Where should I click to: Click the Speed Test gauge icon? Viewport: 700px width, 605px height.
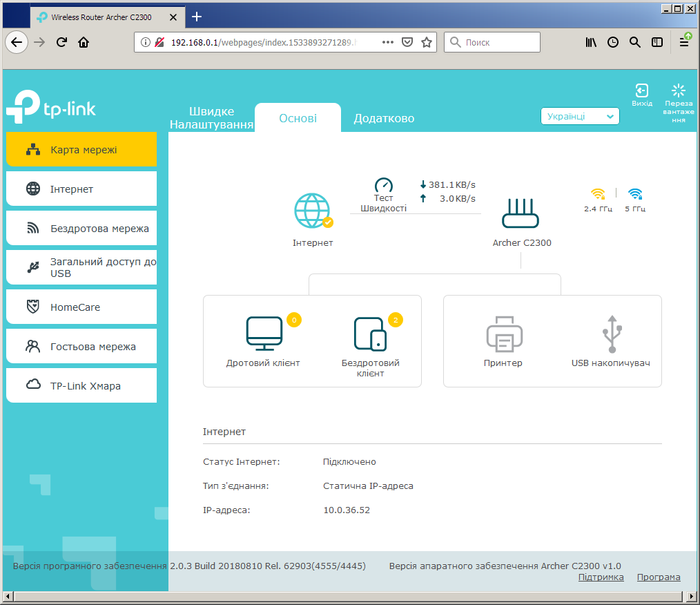click(384, 184)
